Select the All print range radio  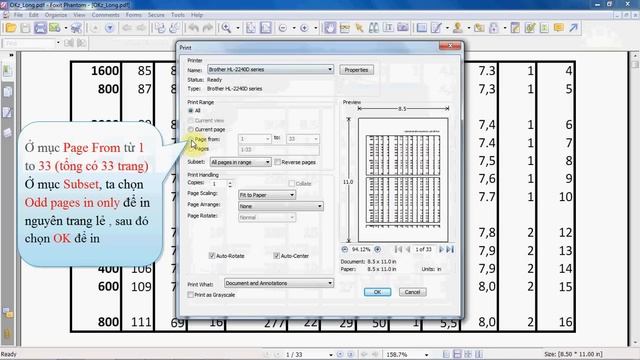click(190, 111)
